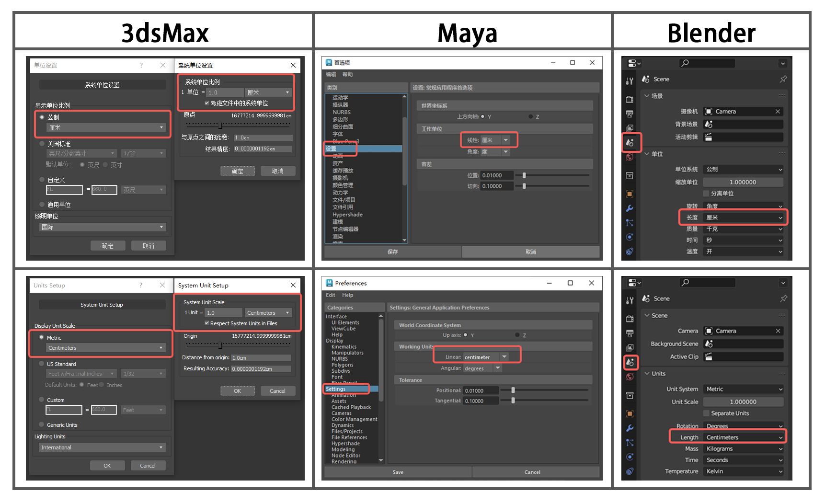The width and height of the screenshot is (825, 504).
Task: Open Object properties tab in Chinese Blender panel
Action: tap(630, 194)
